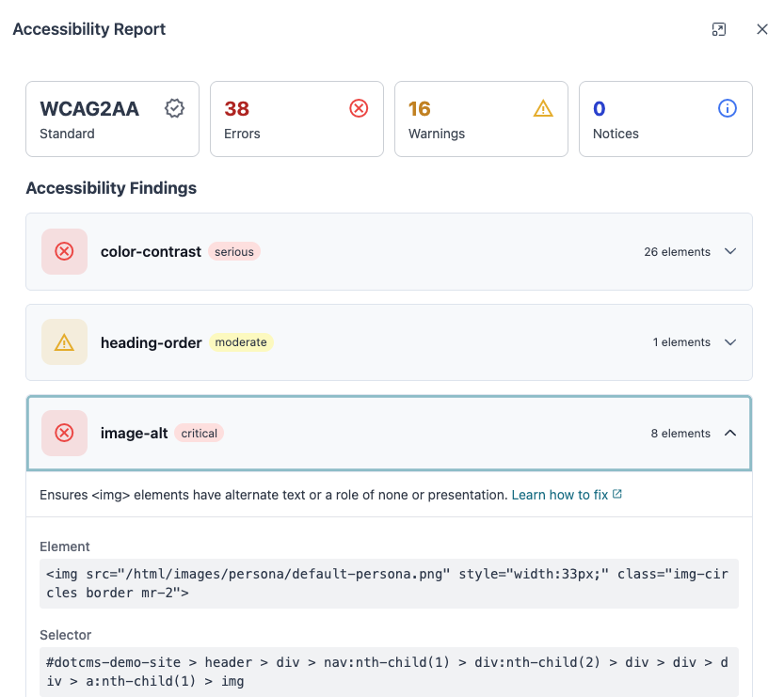Open the Learn how to fix link

(x=559, y=495)
